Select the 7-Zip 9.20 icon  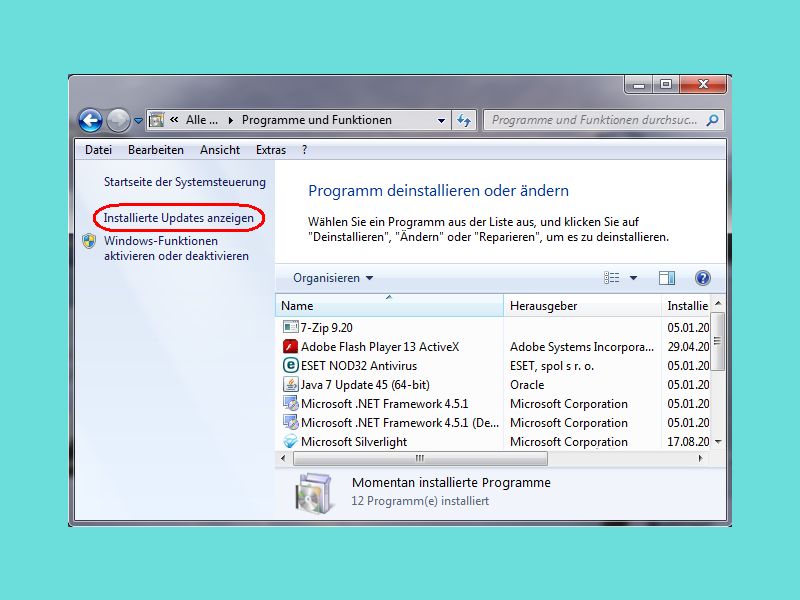click(x=290, y=327)
